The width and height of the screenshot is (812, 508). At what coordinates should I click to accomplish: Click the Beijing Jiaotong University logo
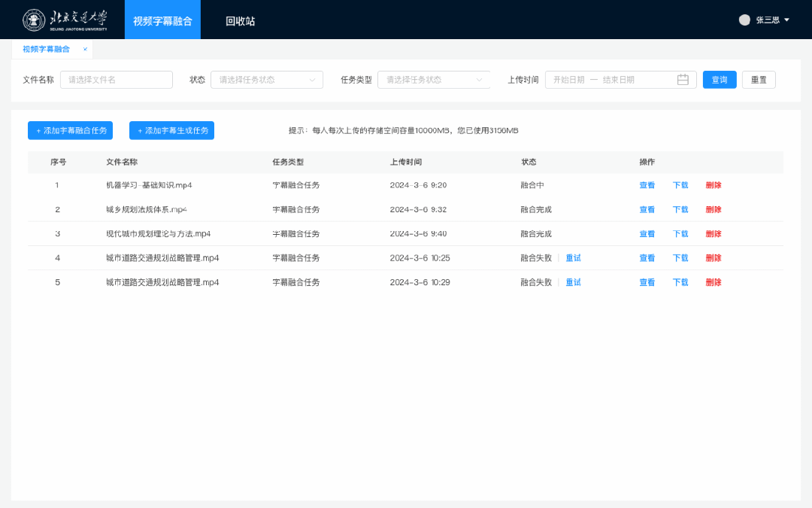point(65,20)
